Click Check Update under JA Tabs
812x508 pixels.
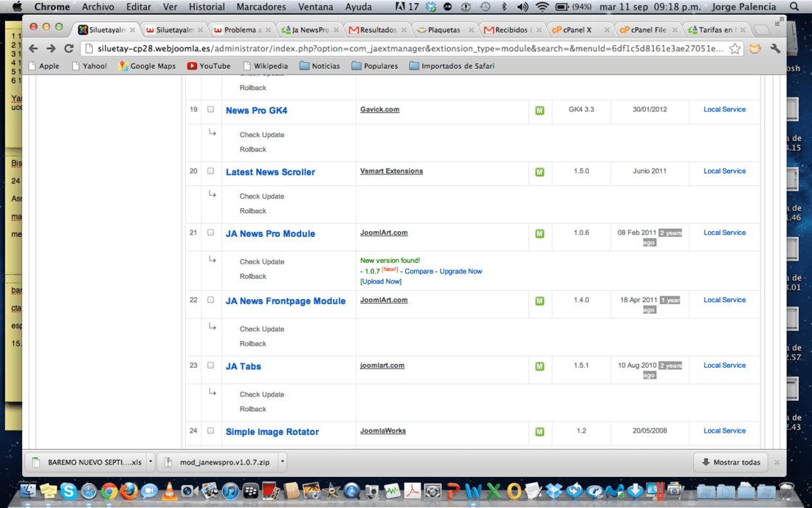pyautogui.click(x=261, y=394)
